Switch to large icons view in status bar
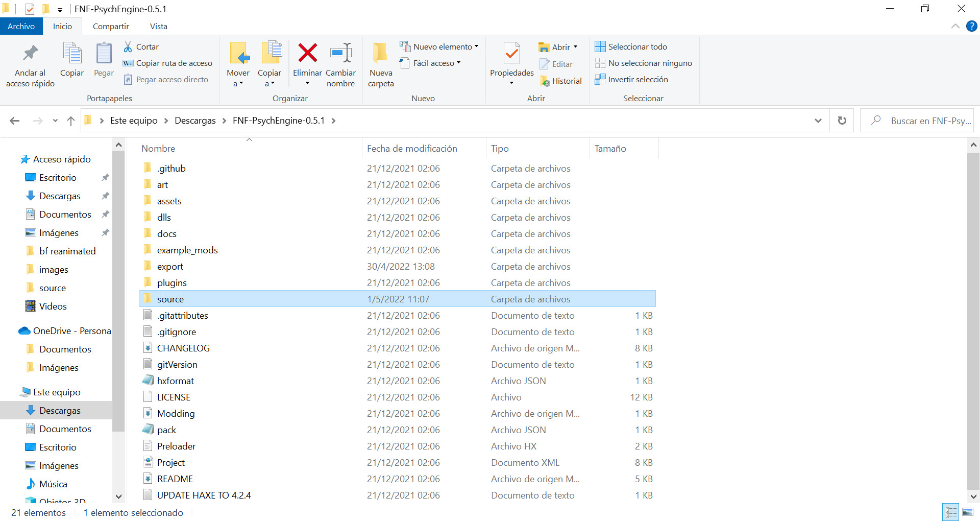This screenshot has width=980, height=521. (x=967, y=512)
